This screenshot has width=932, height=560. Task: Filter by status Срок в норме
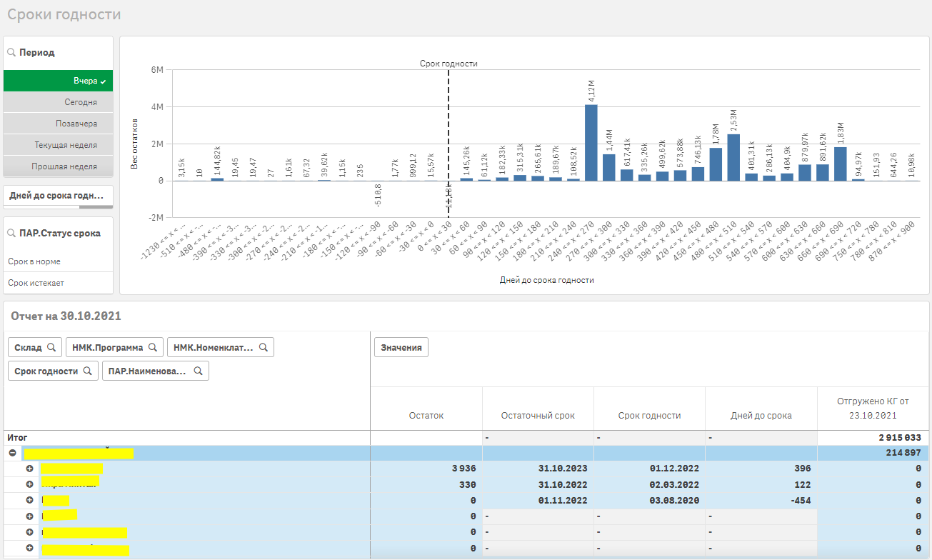(58, 261)
